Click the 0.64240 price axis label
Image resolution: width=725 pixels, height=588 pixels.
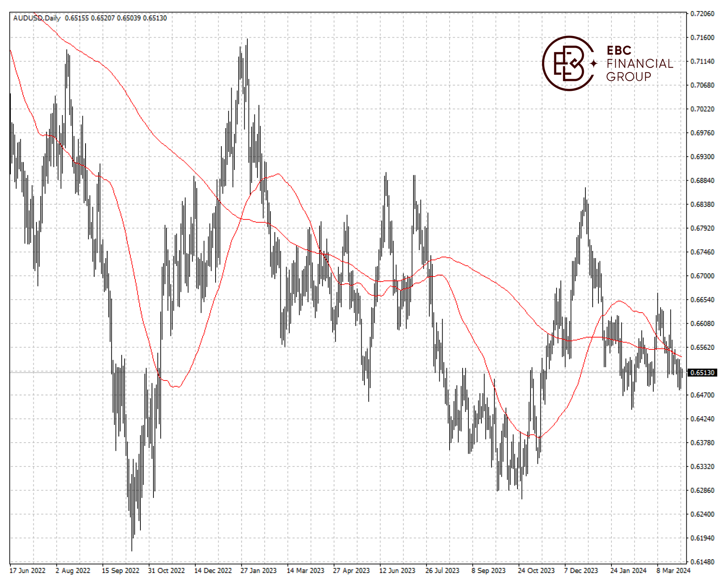click(702, 419)
